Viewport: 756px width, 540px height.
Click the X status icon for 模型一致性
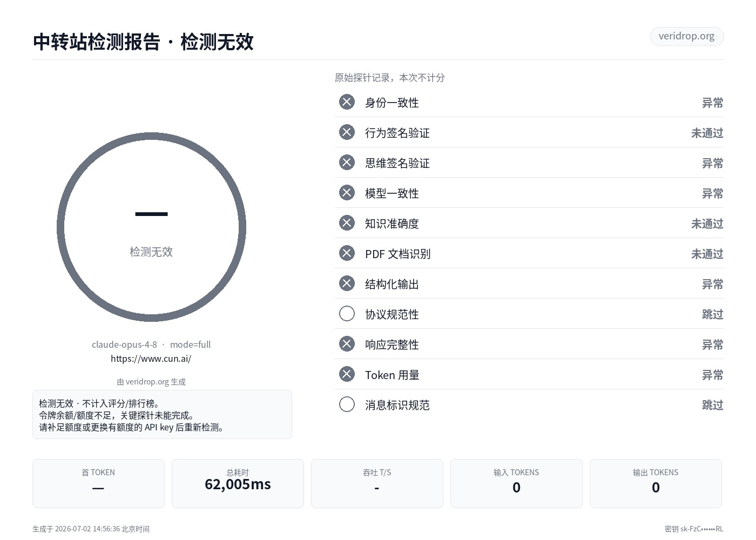click(347, 193)
